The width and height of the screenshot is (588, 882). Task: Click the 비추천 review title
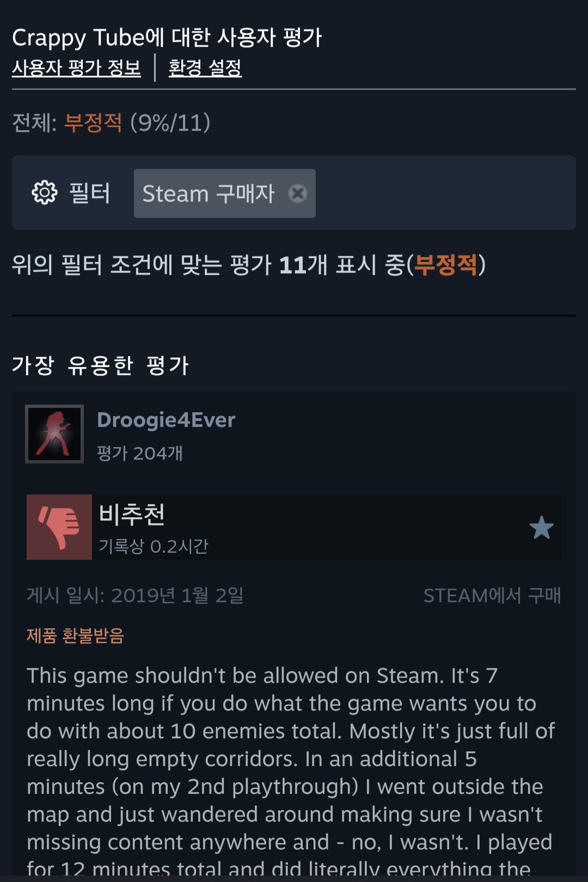pyautogui.click(x=131, y=514)
